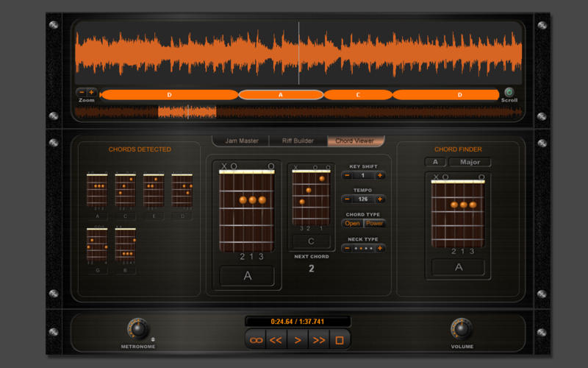Start playback with the play button
Viewport: 588px width, 368px height.
[x=298, y=340]
